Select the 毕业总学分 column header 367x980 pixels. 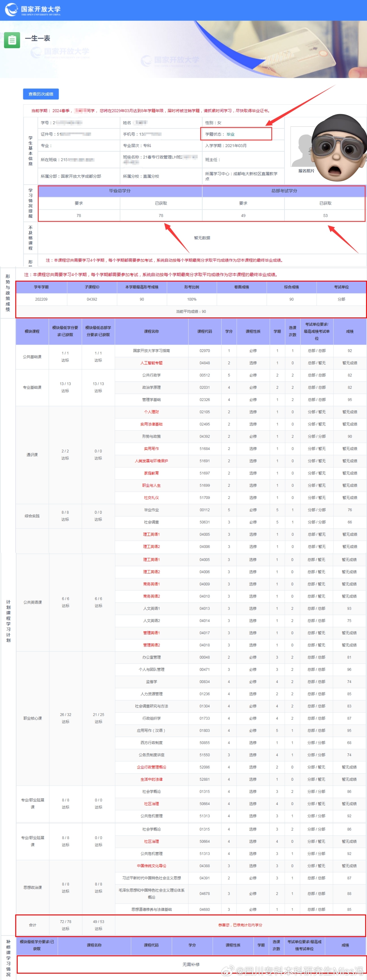120,191
